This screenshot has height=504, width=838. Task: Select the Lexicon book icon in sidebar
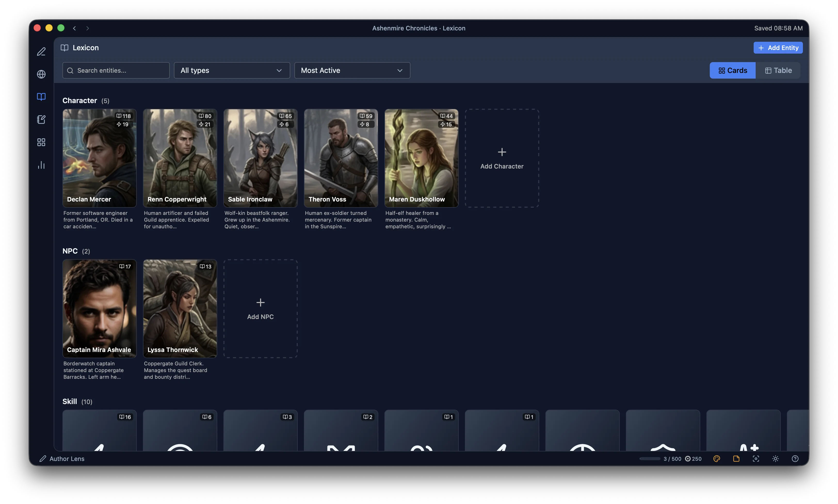pyautogui.click(x=41, y=97)
